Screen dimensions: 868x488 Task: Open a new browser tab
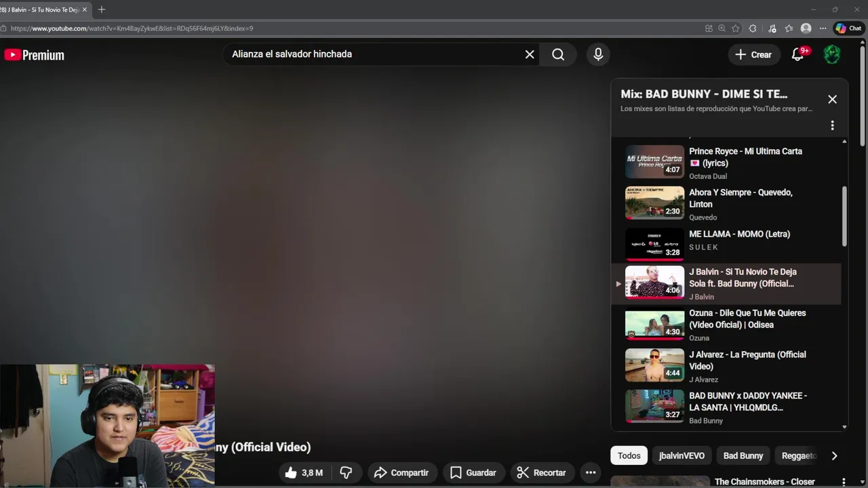(102, 9)
